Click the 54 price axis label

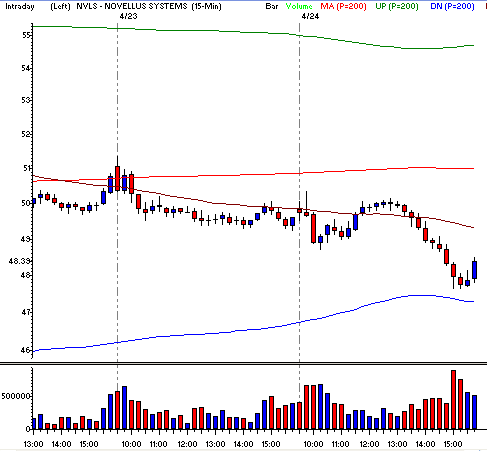point(26,68)
